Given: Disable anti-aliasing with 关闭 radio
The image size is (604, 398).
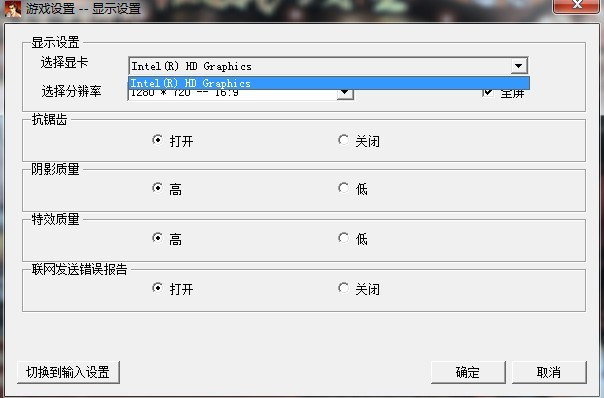Looking at the screenshot, I should coord(343,139).
